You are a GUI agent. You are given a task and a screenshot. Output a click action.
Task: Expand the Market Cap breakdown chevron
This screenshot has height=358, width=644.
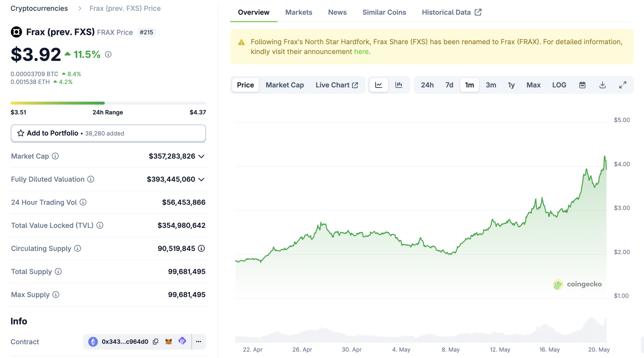[x=201, y=156]
